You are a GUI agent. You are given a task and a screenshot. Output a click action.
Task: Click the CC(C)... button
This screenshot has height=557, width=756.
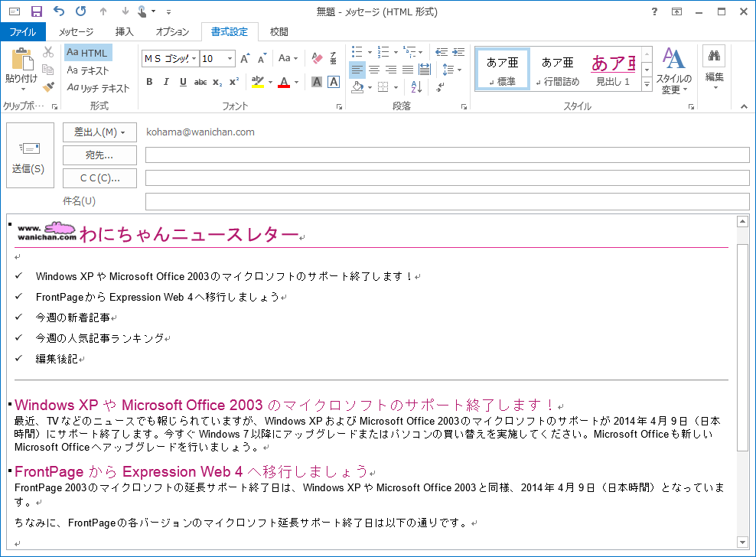(x=99, y=178)
